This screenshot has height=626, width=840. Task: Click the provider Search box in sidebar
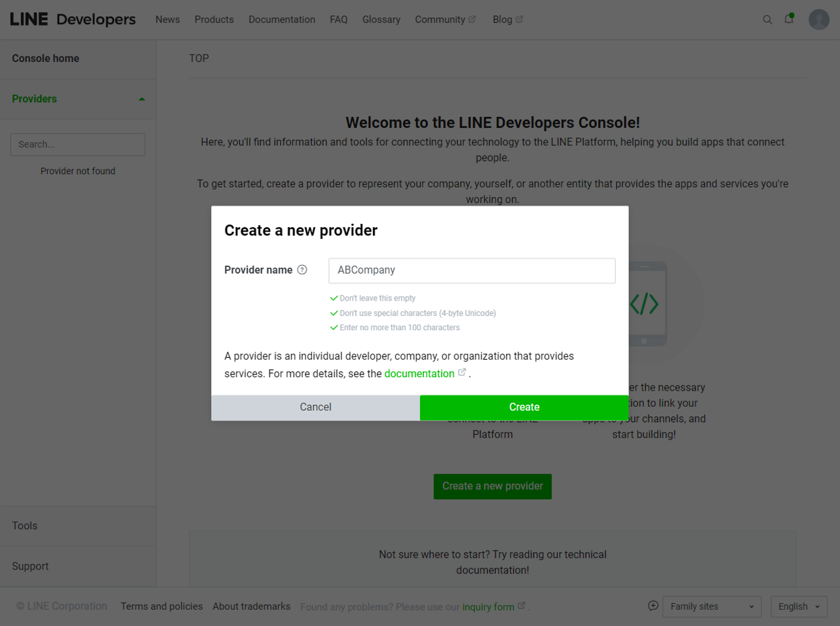pos(78,145)
